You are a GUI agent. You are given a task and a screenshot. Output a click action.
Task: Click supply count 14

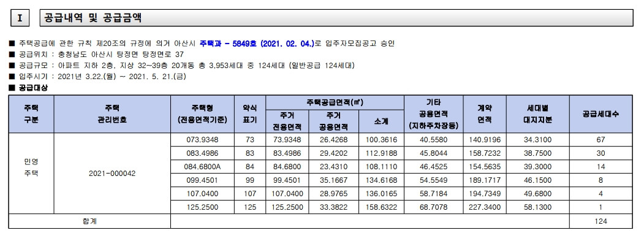600,167
